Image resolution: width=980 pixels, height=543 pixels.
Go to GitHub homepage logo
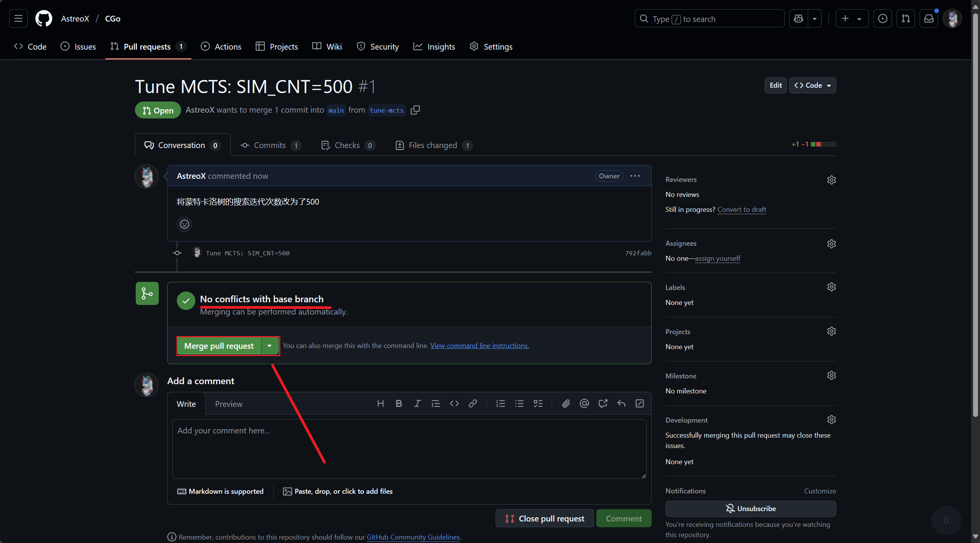click(44, 18)
